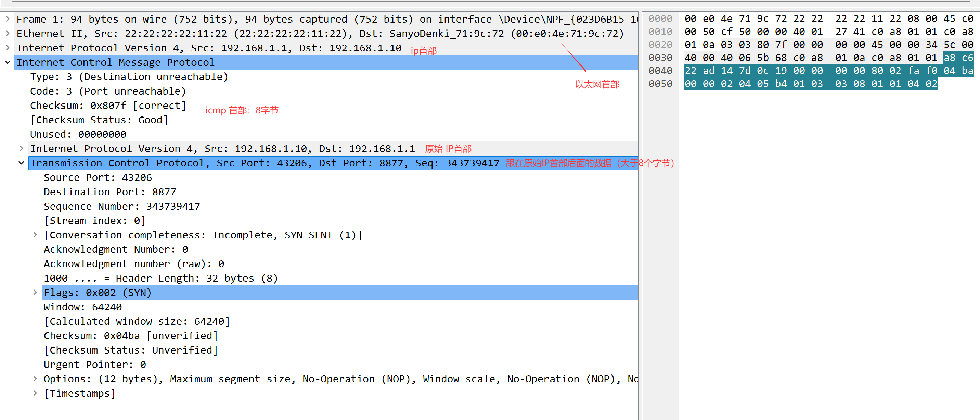Select the Destination Port 8877 row
The height and width of the screenshot is (420, 980).
coord(110,192)
